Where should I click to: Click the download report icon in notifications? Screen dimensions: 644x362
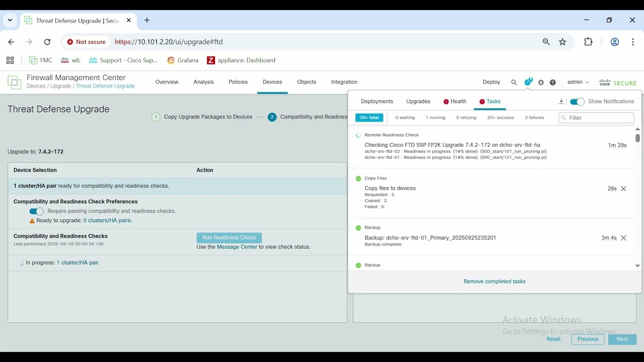(x=561, y=102)
